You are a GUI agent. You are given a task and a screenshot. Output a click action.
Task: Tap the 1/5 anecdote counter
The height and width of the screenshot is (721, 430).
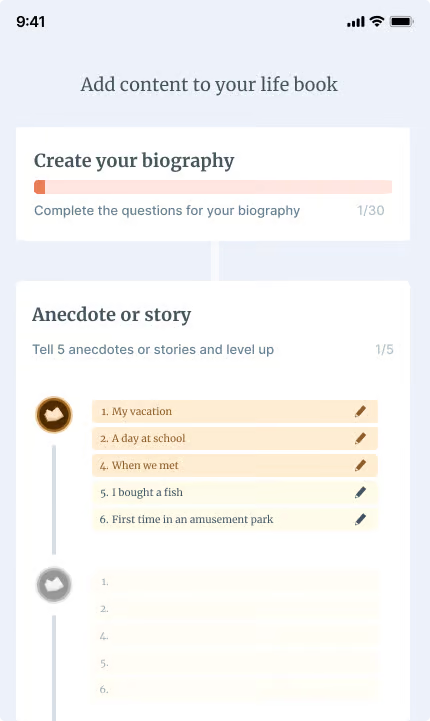click(x=384, y=349)
